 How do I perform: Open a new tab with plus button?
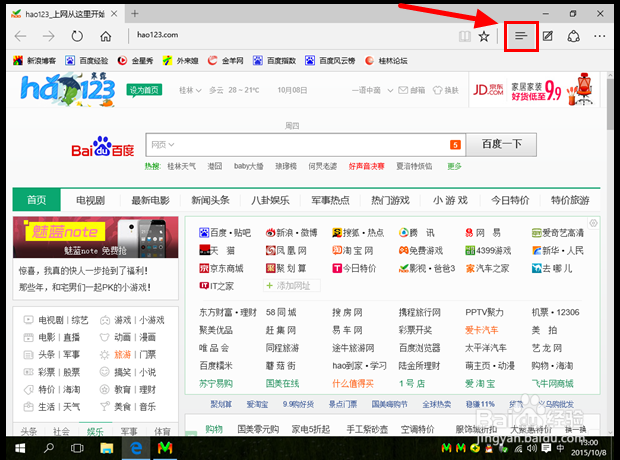(135, 14)
